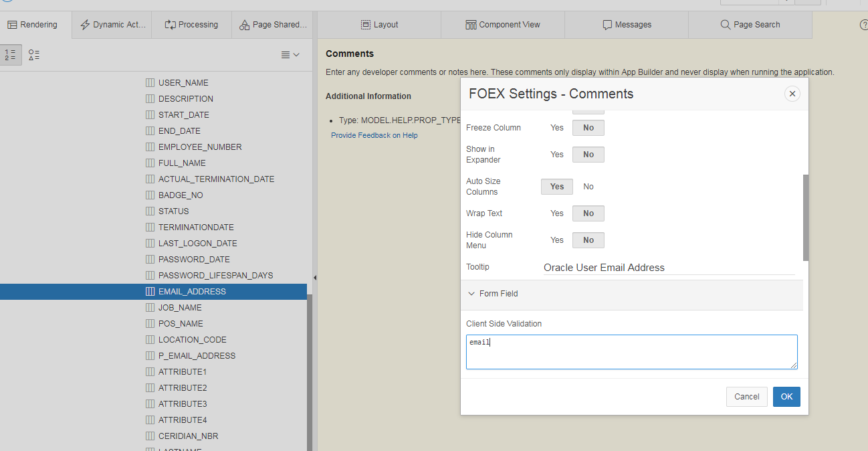
Task: Switch to the Processing tab
Action: [191, 24]
